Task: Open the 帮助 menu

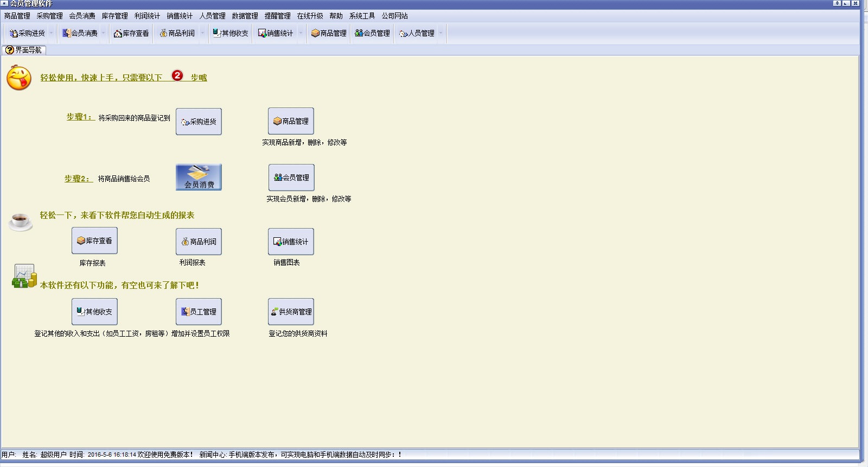Action: [336, 16]
